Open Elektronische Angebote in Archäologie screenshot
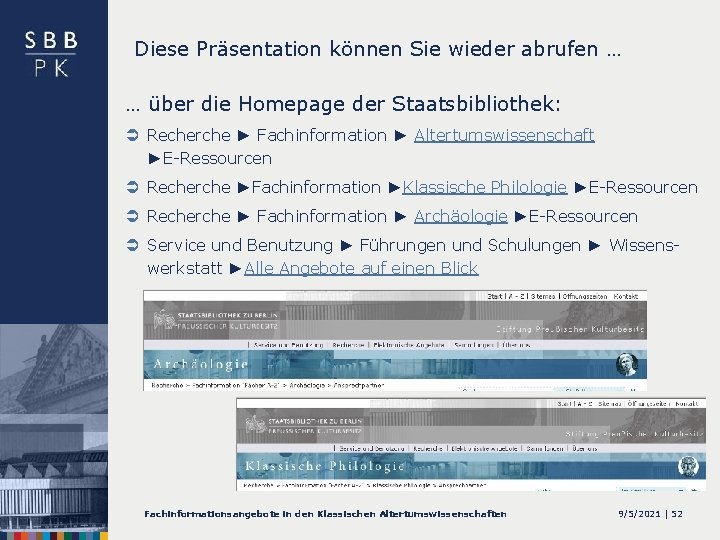The image size is (720, 540). pyautogui.click(x=409, y=345)
